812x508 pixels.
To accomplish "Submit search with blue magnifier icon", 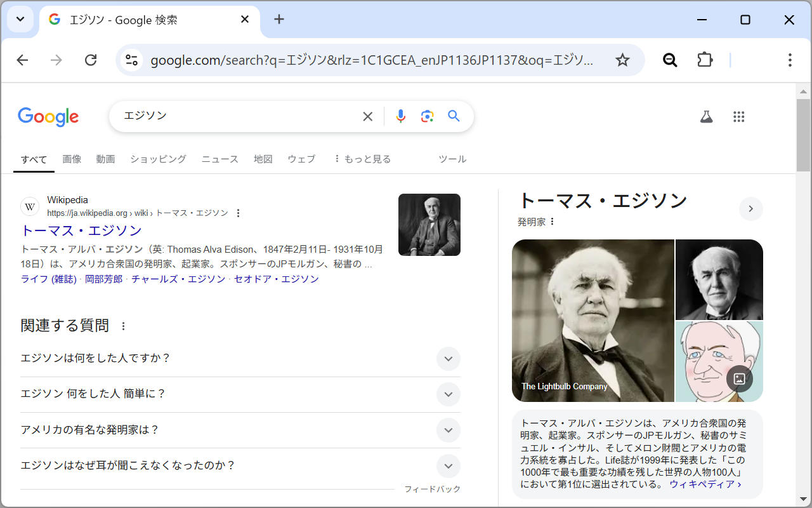I will point(454,116).
